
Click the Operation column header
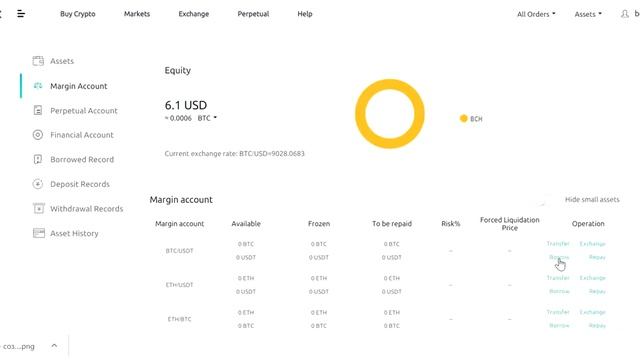tap(588, 224)
